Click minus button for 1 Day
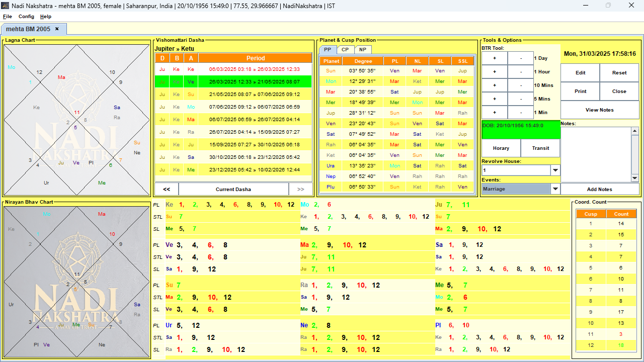This screenshot has height=362, width=644. pos(521,58)
